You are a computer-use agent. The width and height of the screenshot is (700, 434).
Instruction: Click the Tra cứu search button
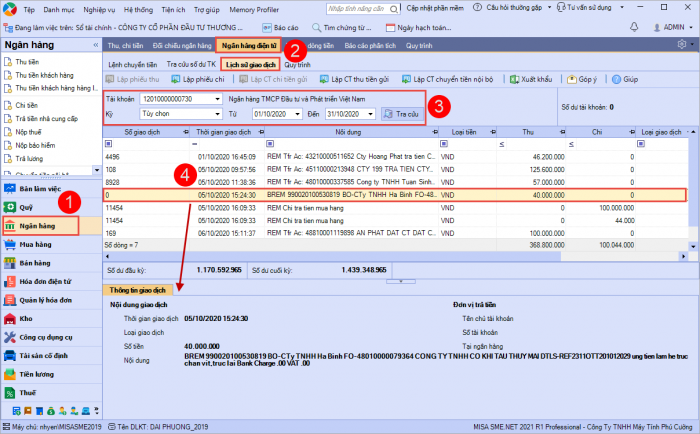click(402, 114)
